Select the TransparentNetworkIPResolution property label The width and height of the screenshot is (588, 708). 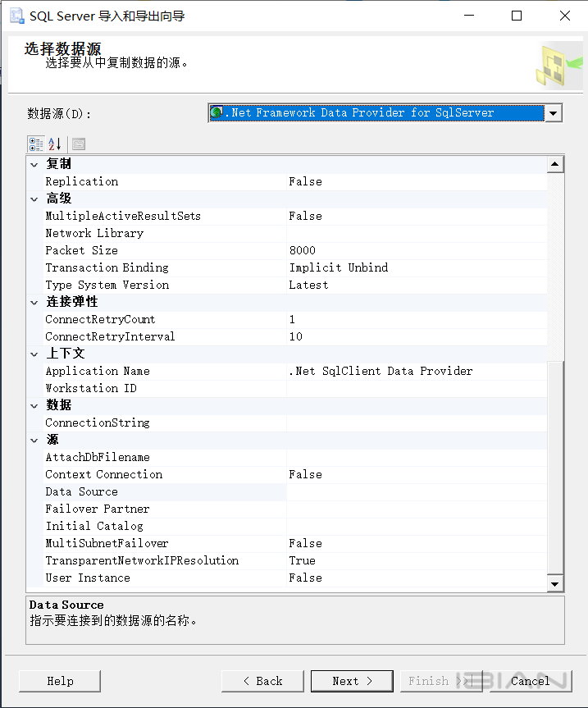[142, 561]
